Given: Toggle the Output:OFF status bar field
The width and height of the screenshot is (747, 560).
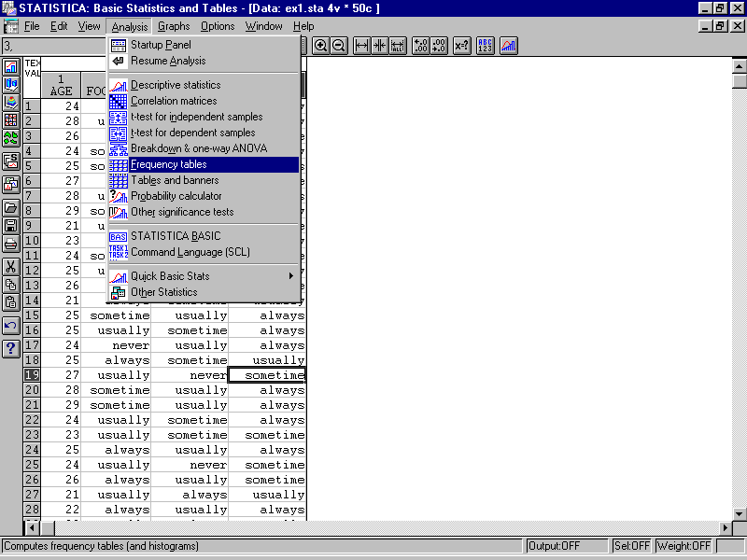Looking at the screenshot, I should pos(567,546).
